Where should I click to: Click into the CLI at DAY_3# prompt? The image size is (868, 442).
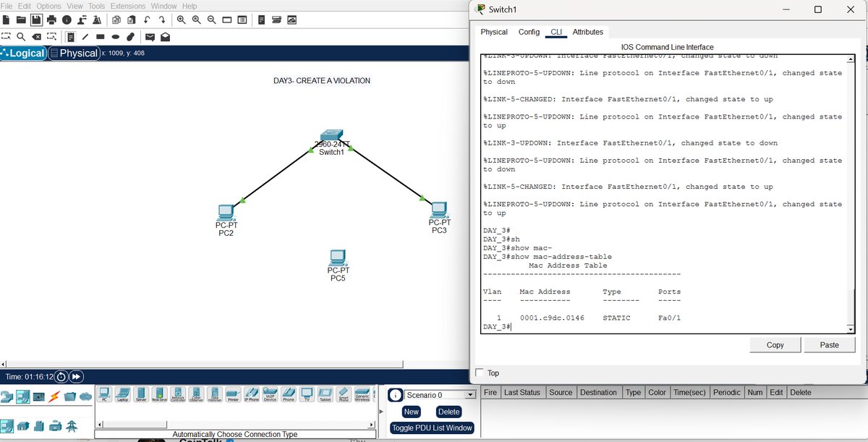[498, 327]
